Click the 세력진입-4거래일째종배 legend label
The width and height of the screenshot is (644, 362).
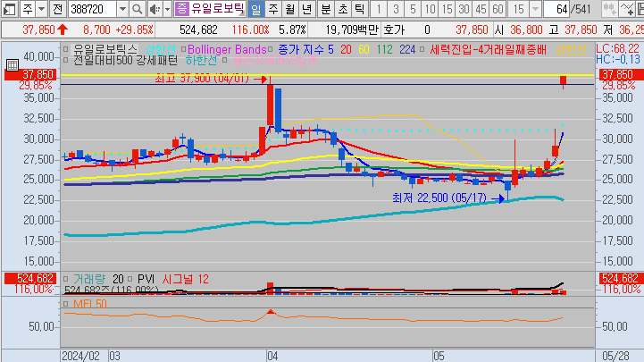pyautogui.click(x=489, y=50)
